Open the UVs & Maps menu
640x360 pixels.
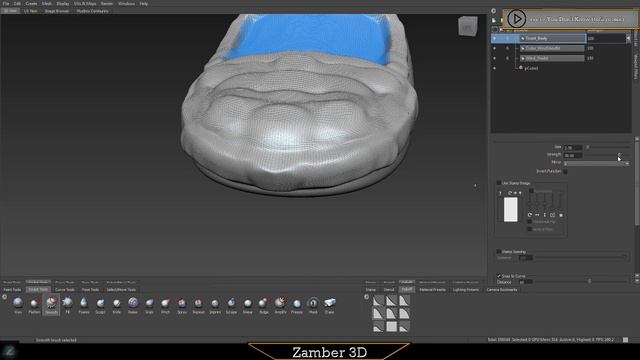click(85, 4)
